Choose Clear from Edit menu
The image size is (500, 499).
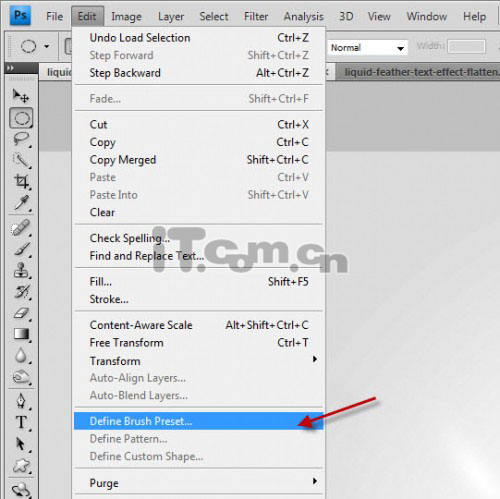point(199,212)
